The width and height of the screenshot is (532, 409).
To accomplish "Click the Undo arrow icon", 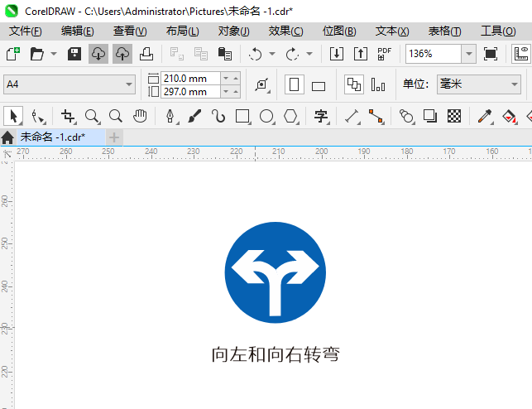I will tap(255, 54).
